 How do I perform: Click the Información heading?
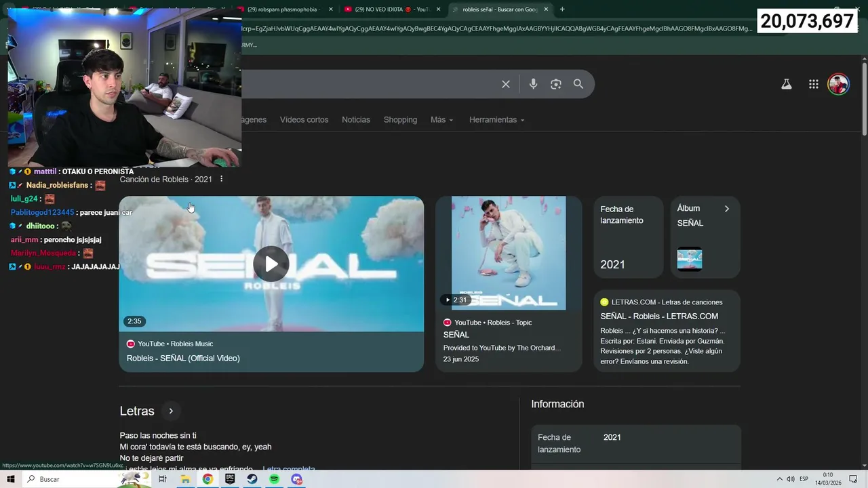pos(557,404)
